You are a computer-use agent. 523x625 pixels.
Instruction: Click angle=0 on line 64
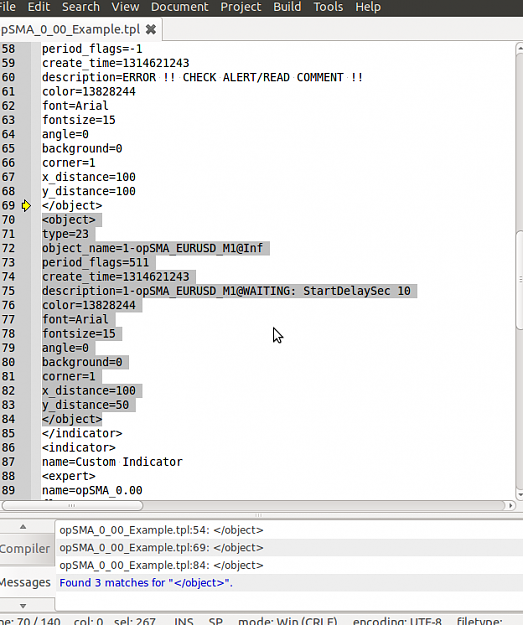[x=65, y=134]
